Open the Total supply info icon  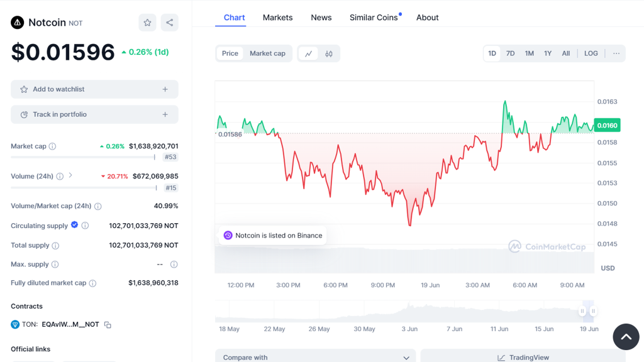[x=55, y=246]
